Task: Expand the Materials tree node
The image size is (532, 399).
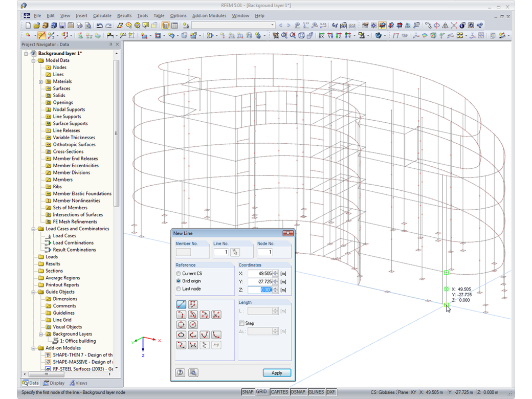Action: tap(41, 81)
